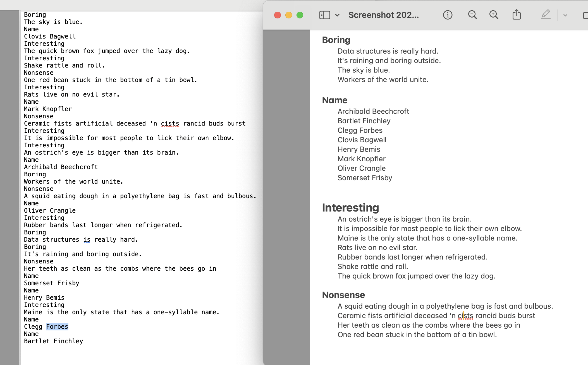Show the image info inspector
Viewport: 588px width, 365px height.
click(x=448, y=15)
